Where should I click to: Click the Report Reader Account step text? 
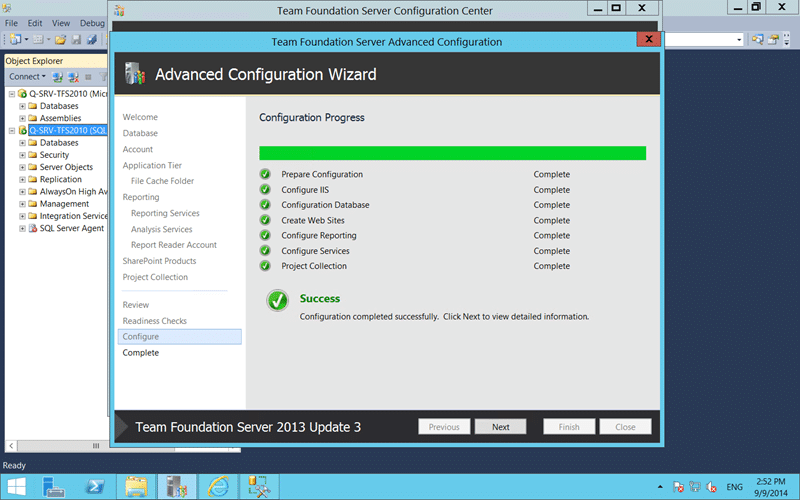(x=173, y=244)
